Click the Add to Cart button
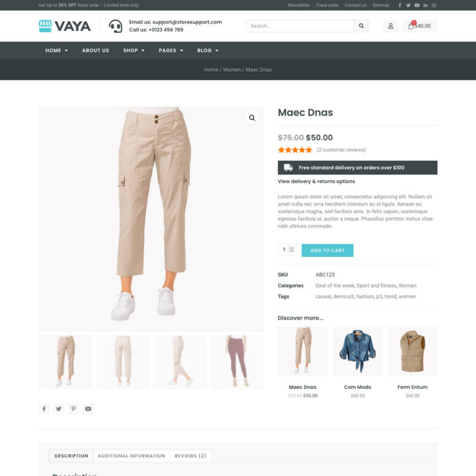476x476 pixels. (x=327, y=250)
